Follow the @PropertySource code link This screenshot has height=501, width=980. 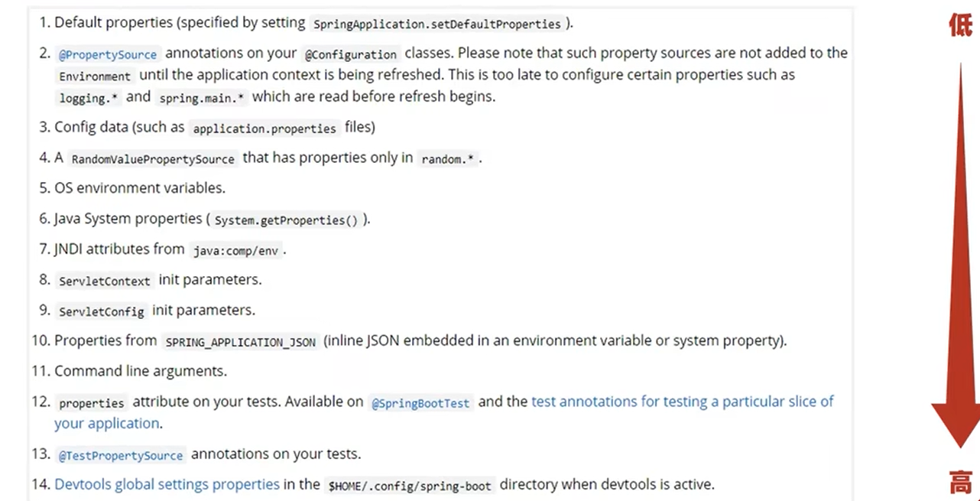coord(108,54)
